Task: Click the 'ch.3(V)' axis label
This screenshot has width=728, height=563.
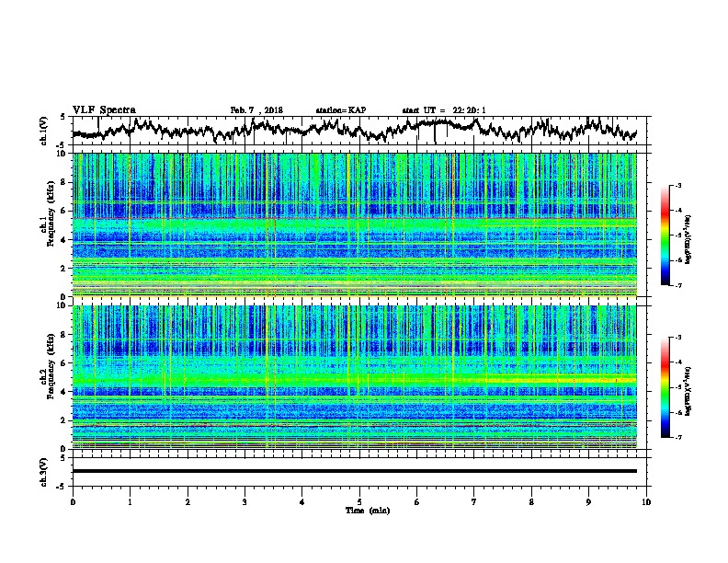Action: point(44,472)
